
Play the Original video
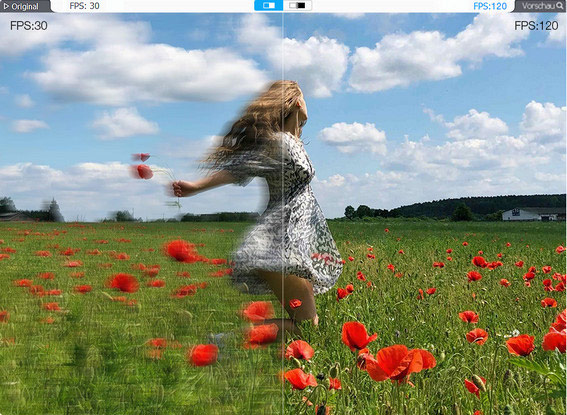[x=25, y=6]
